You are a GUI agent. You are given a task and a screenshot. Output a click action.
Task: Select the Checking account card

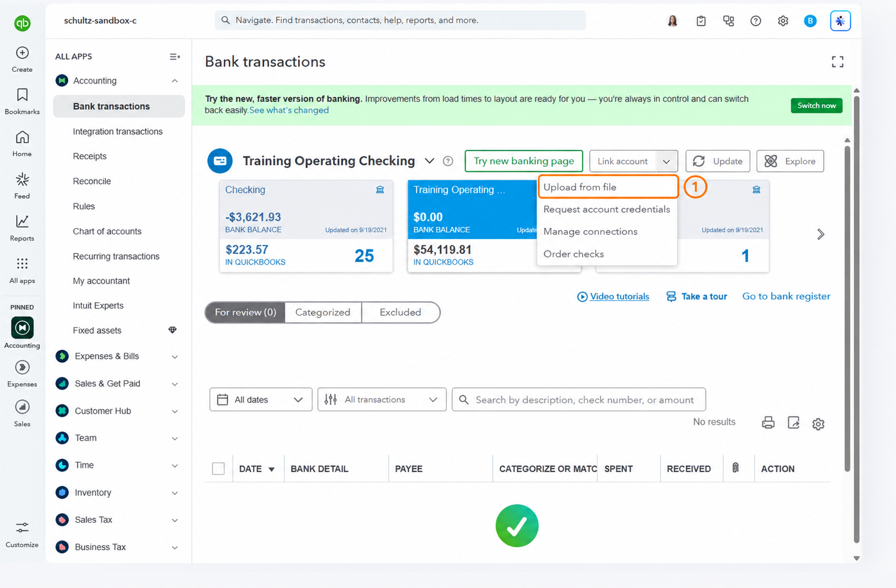306,226
